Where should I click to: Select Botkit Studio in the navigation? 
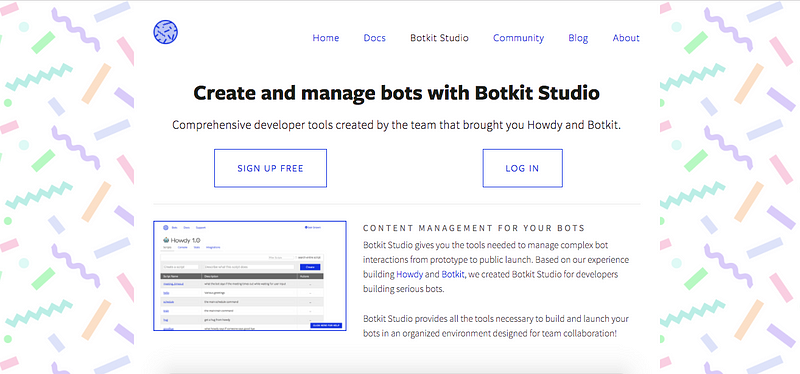(x=439, y=38)
